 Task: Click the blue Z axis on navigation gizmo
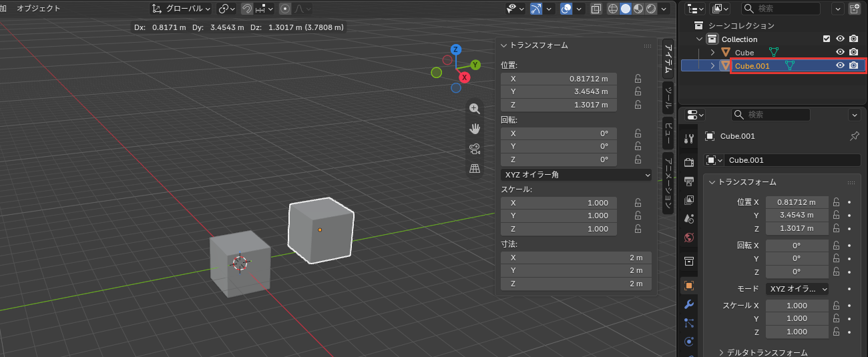(x=456, y=49)
